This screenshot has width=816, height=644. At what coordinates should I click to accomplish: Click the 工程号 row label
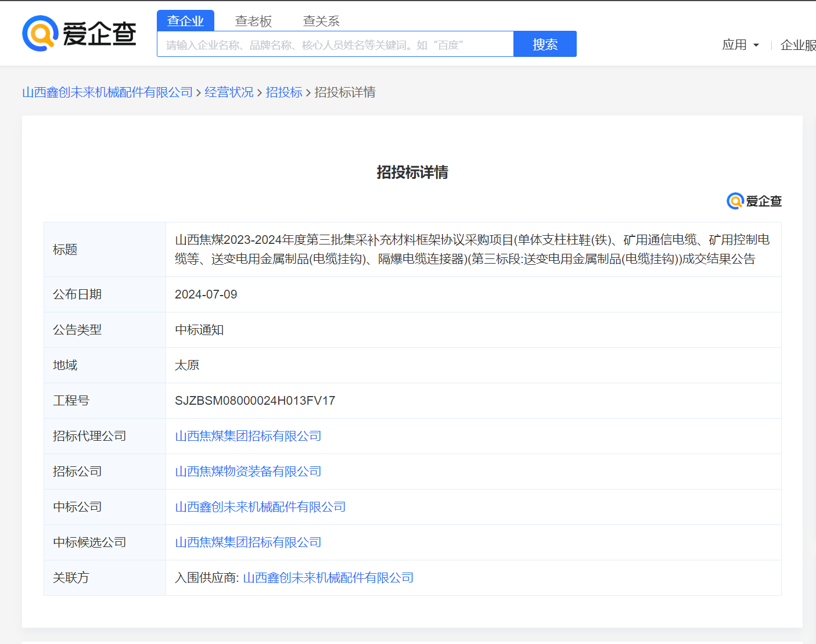pos(71,401)
